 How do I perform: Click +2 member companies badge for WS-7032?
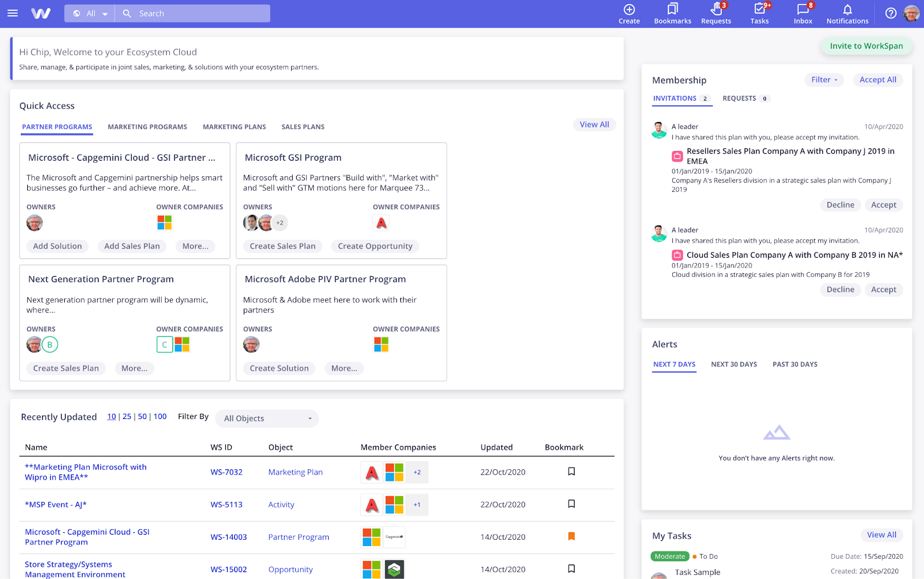point(417,473)
